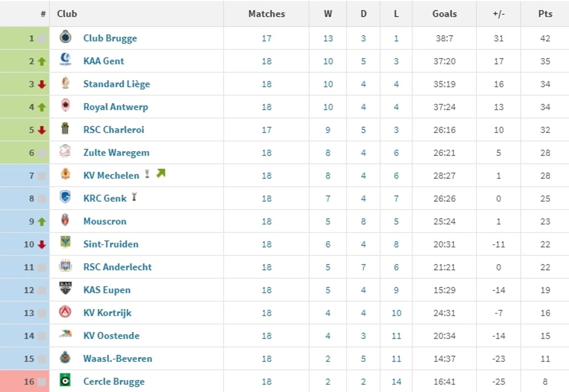Screen dimensions: 569x392
Task: Click the Goals column header
Action: [444, 14]
